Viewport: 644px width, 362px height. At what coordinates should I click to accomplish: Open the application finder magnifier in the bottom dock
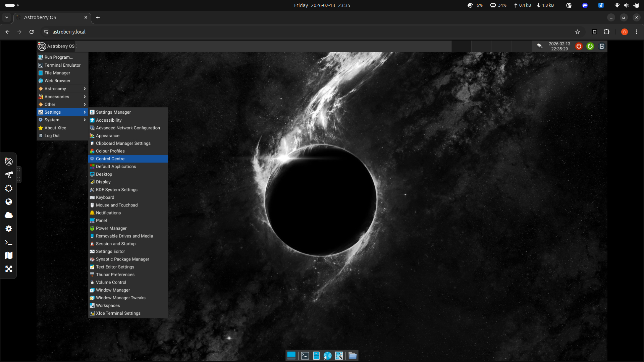(x=339, y=356)
